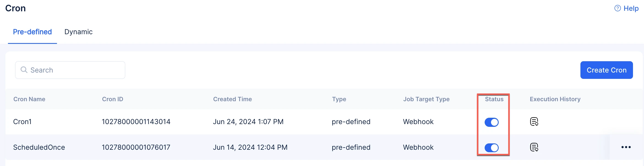This screenshot has height=166, width=644.
Task: Toggle the Cron1 status switch
Action: point(492,122)
